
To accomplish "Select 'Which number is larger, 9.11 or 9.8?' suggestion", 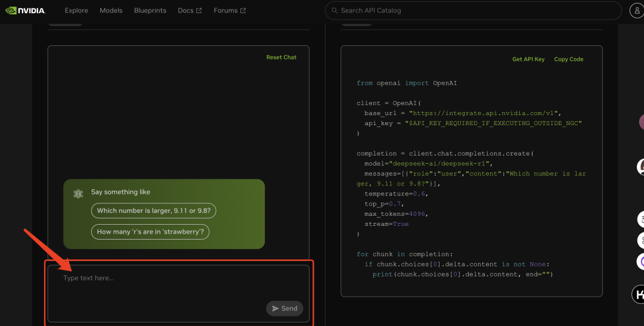I will (x=154, y=210).
